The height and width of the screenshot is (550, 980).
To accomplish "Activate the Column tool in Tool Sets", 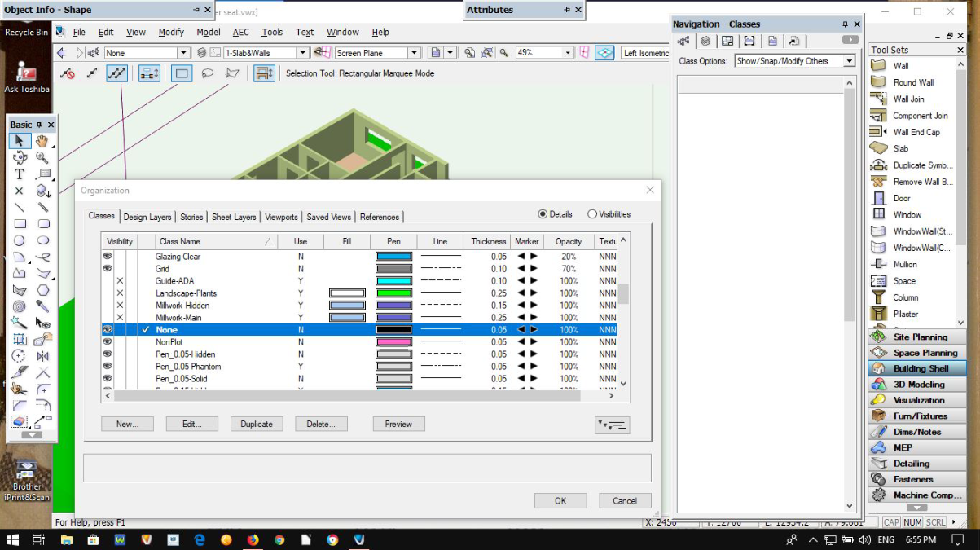I will [905, 298].
